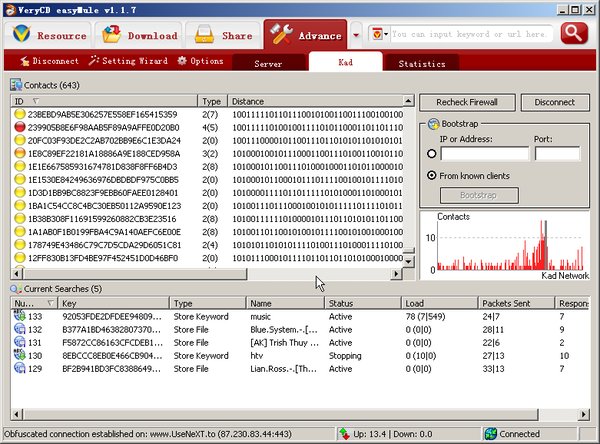Click icon of contact 1E1E667585931674781D838F8FF6B4D3
This screenshot has height=444, width=600.
coord(20,166)
